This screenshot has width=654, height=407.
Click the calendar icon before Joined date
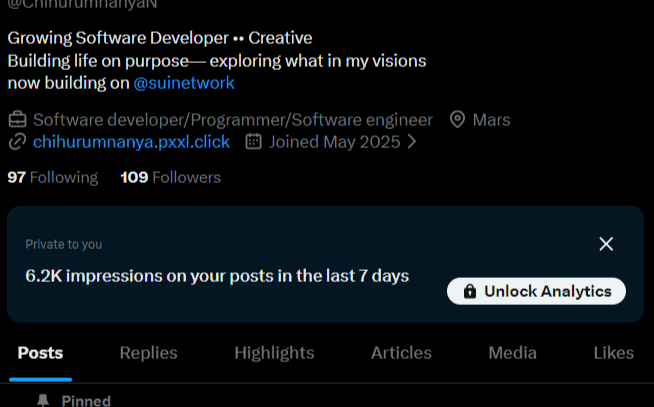click(x=254, y=142)
